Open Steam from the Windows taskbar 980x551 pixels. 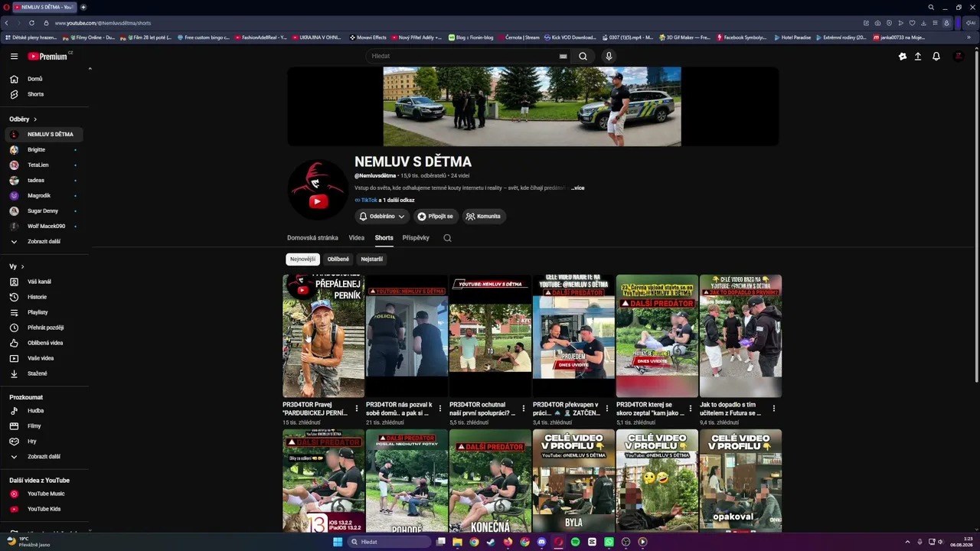coord(491,542)
